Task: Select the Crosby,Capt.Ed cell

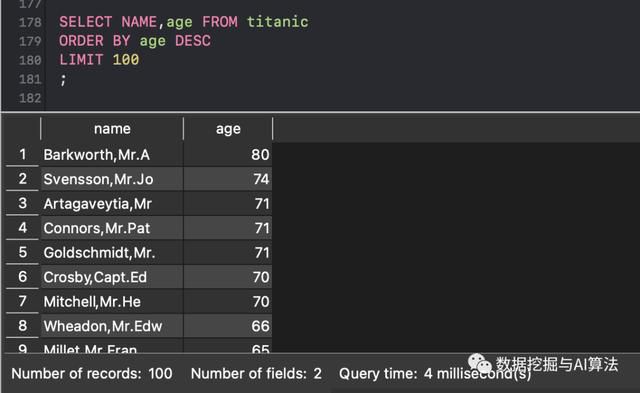Action: pos(112,277)
